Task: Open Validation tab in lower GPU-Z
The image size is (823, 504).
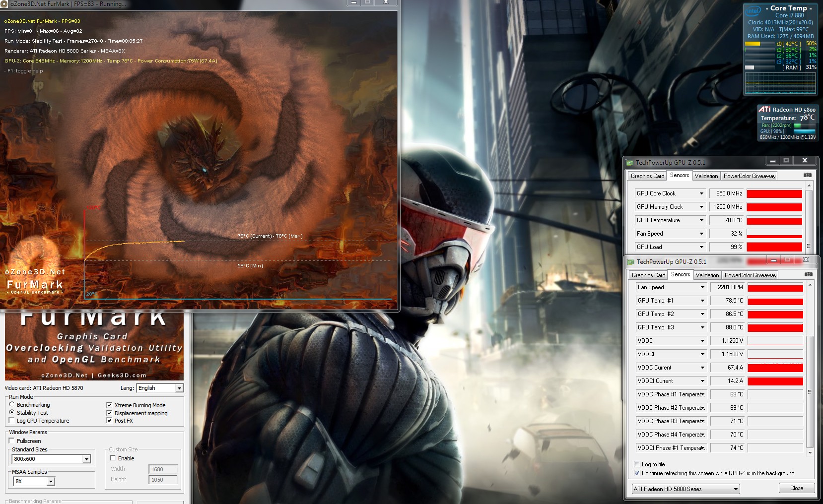Action: (707, 275)
